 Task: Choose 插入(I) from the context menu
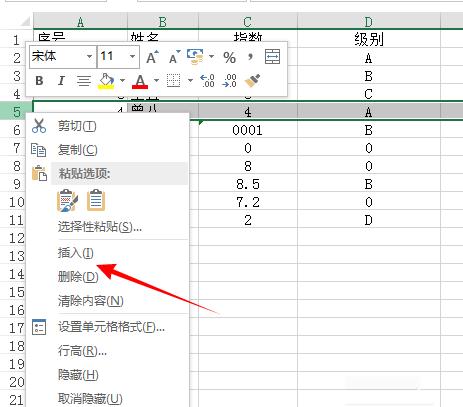(x=76, y=253)
